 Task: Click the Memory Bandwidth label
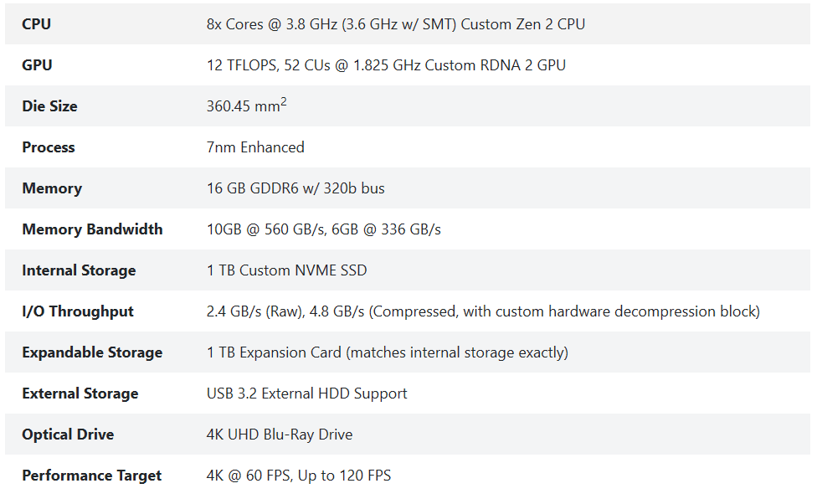tap(92, 229)
